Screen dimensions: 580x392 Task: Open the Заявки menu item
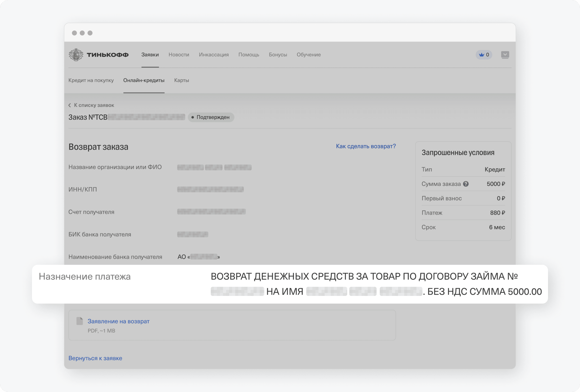point(150,55)
